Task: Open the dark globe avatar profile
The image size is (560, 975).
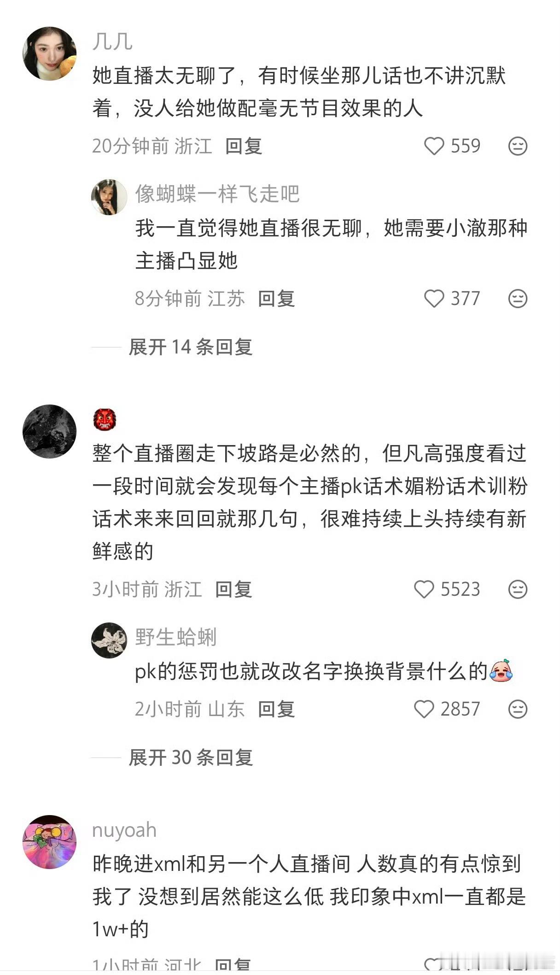Action: 49,431
